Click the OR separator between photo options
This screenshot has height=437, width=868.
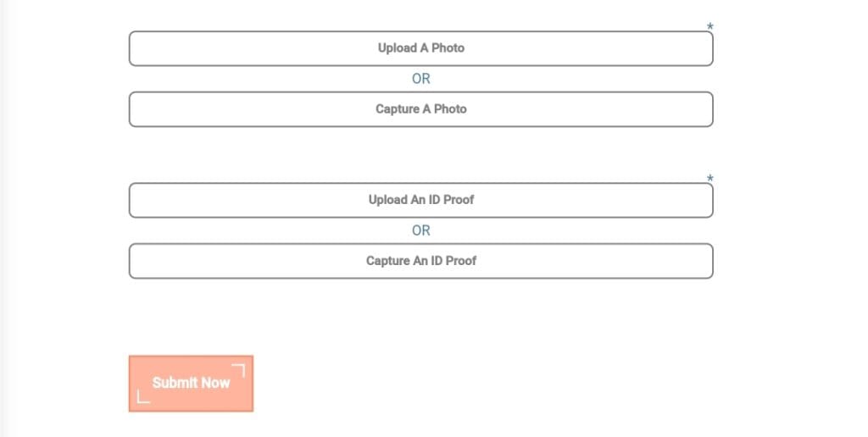[421, 79]
